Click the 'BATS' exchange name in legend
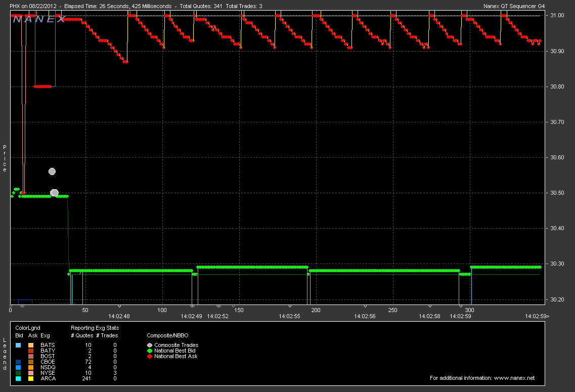 [x=48, y=345]
